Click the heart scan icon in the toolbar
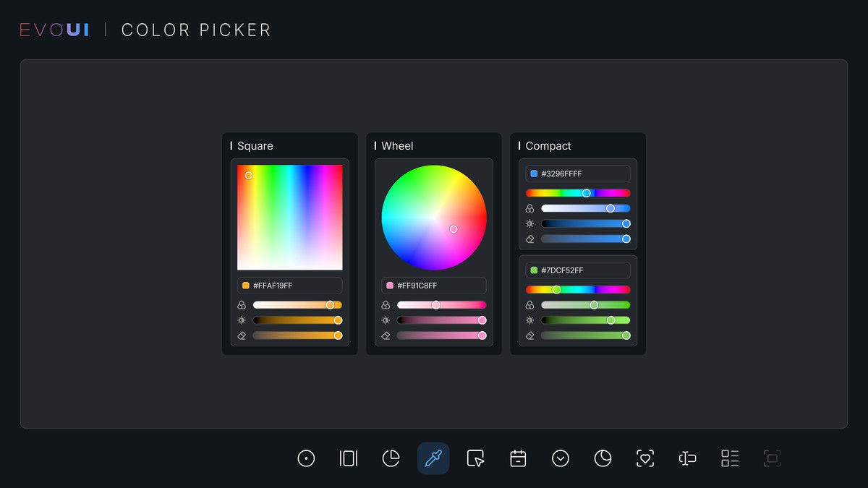Viewport: 868px width, 488px height. coord(644,458)
